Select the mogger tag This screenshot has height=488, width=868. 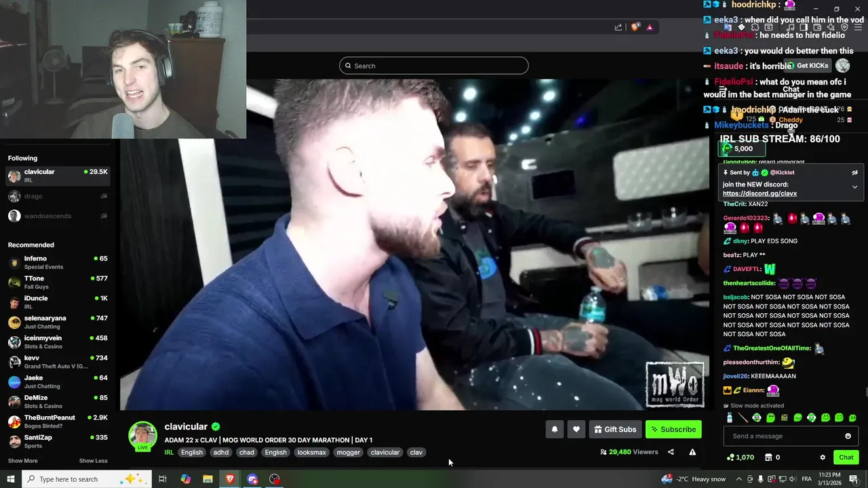(349, 452)
